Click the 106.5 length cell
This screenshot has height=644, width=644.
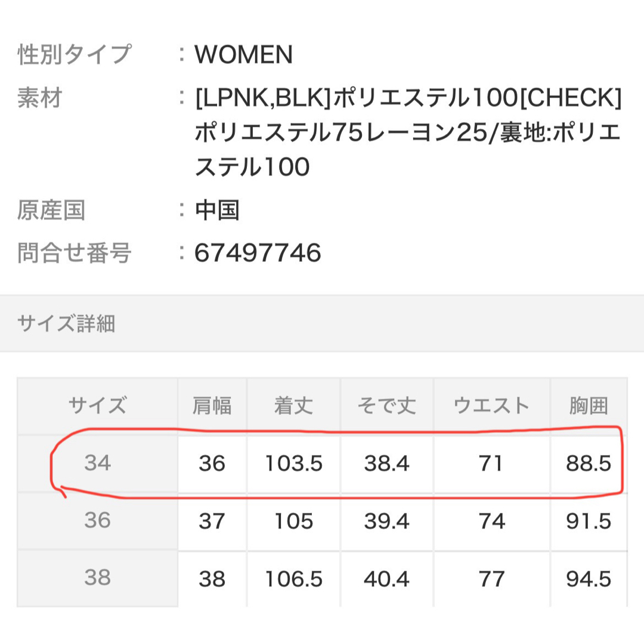293,579
